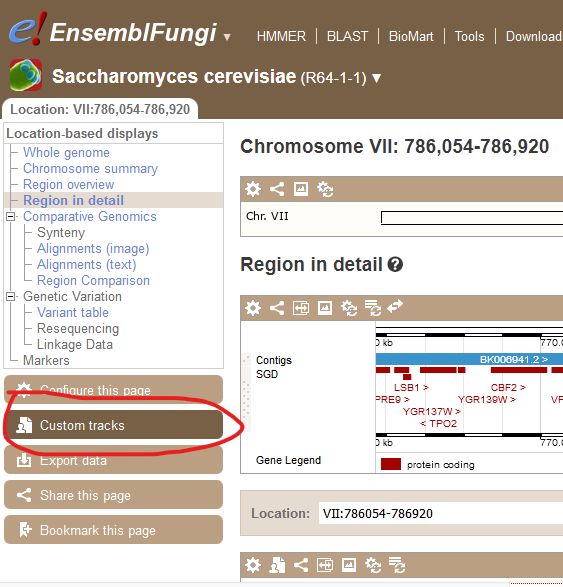
Task: Open the Comparative Genomics link
Action: [x=90, y=216]
